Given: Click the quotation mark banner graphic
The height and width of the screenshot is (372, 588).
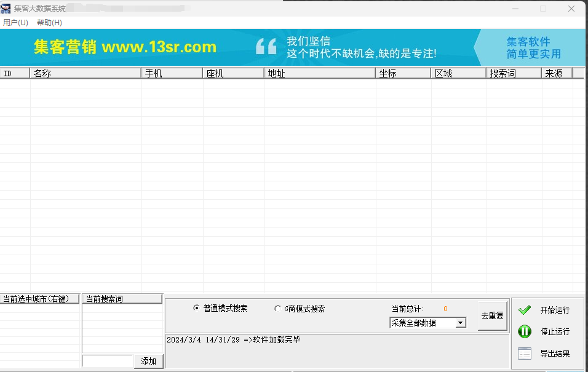Looking at the screenshot, I should 266,47.
